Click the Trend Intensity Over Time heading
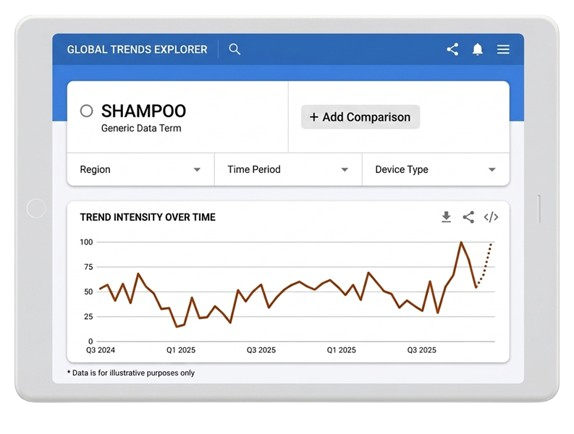The image size is (574, 434). point(148,217)
